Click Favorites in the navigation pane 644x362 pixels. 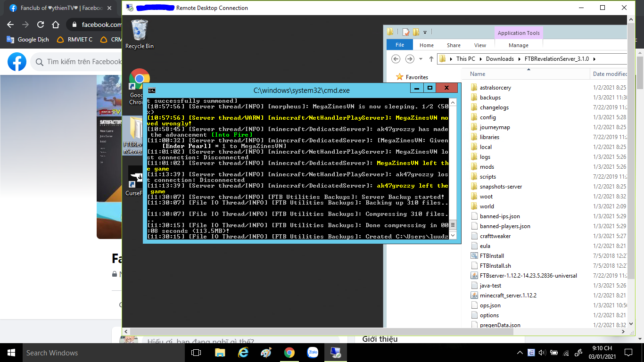tap(417, 77)
